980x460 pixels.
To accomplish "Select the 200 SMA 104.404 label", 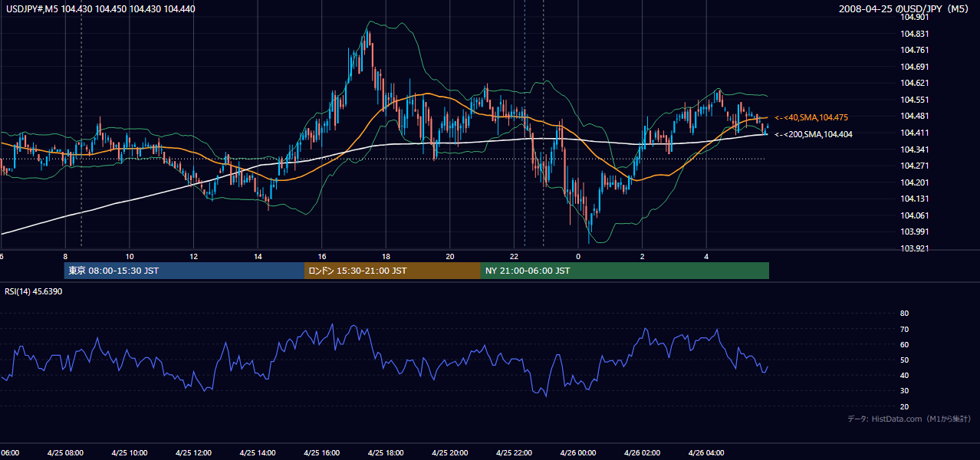I will tap(813, 134).
